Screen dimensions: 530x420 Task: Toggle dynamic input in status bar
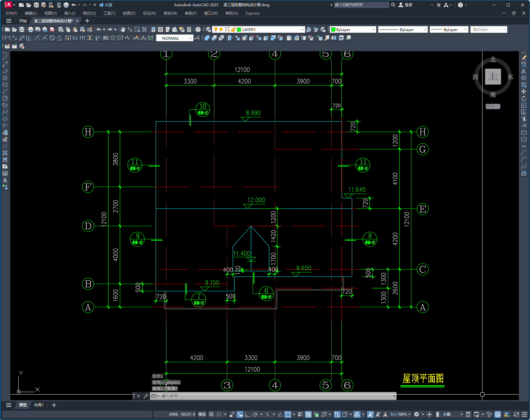pos(240,414)
